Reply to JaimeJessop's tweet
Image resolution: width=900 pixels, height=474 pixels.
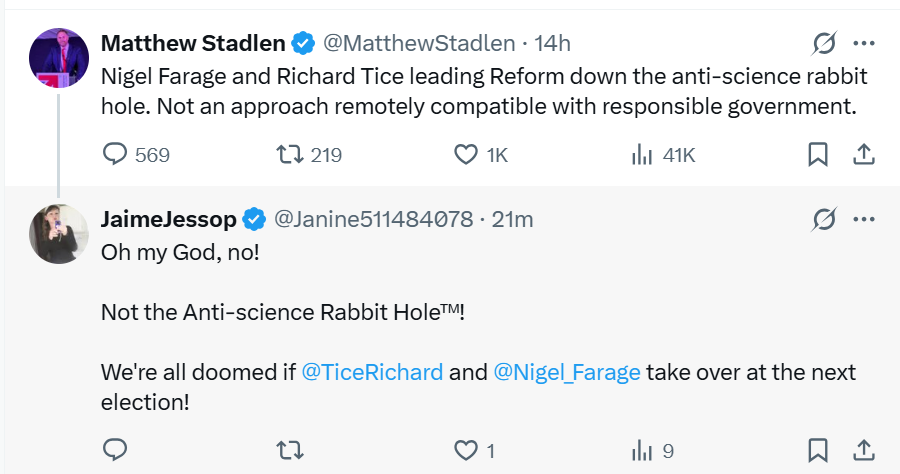pyautogui.click(x=117, y=451)
